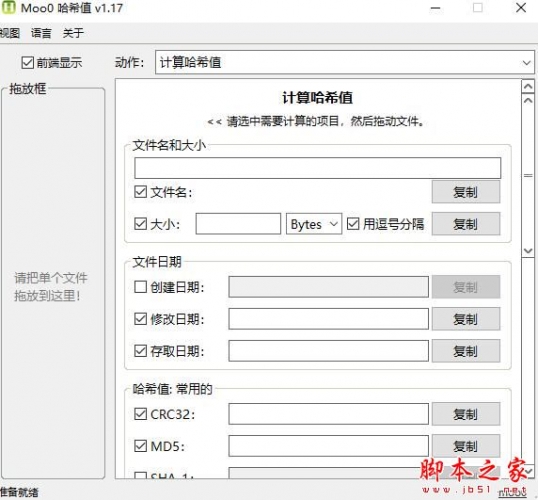Image resolution: width=538 pixels, height=500 pixels.
Task: Click the scrollbar thumb grip
Action: click(528, 176)
